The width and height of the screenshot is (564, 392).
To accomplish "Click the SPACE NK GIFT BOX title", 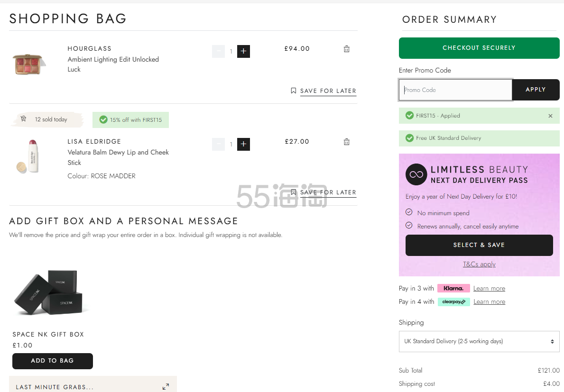I will (x=48, y=335).
